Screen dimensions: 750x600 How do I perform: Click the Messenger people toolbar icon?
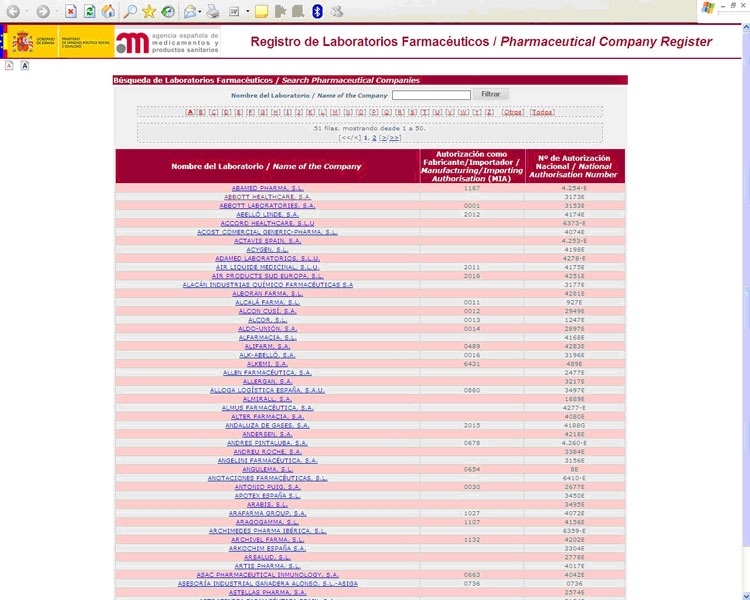tap(337, 11)
